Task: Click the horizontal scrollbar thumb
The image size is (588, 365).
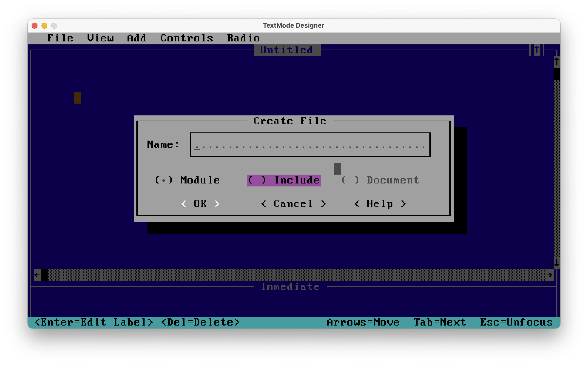Action: pos(44,275)
